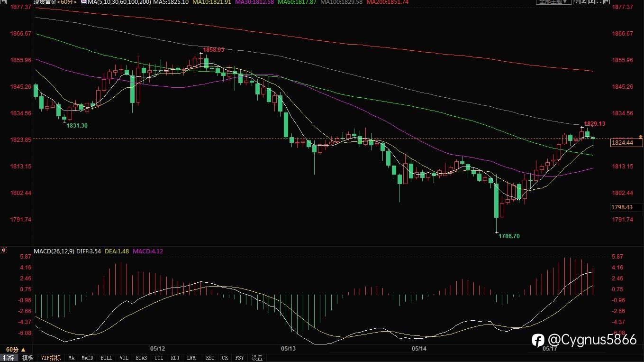Switch to the 指标 tab
Viewport: 644px width, 362px height.
coord(9,358)
